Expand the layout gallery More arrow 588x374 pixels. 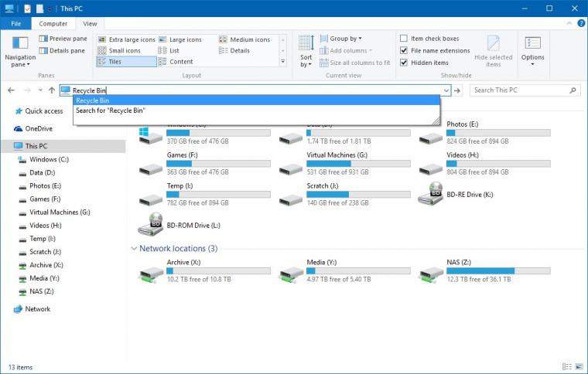tap(283, 61)
